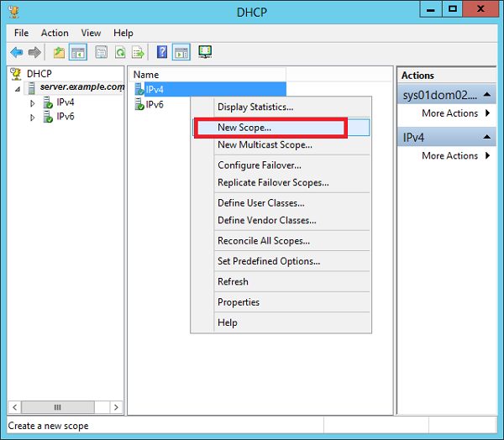Click right arrow of tree horizontal scrollbar
The image size is (504, 440).
pyautogui.click(x=117, y=407)
